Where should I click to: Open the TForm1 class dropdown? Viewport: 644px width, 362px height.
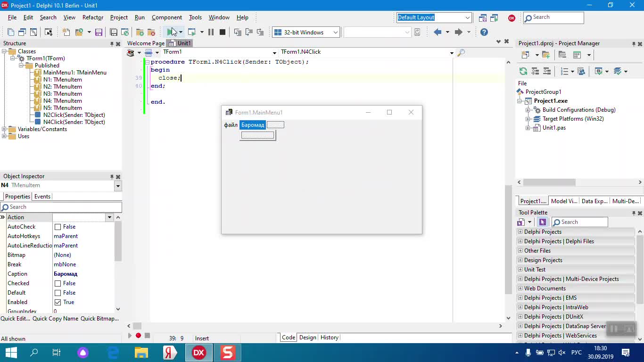(274, 52)
